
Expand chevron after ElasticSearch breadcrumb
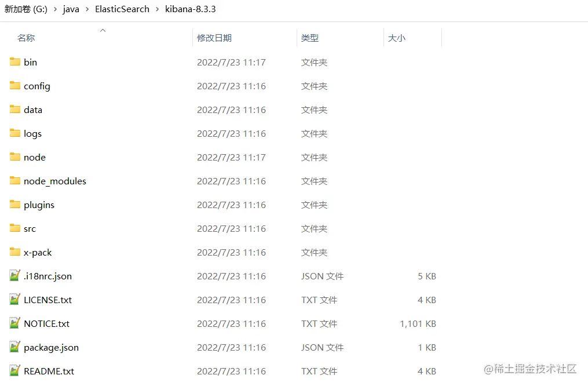coord(157,9)
